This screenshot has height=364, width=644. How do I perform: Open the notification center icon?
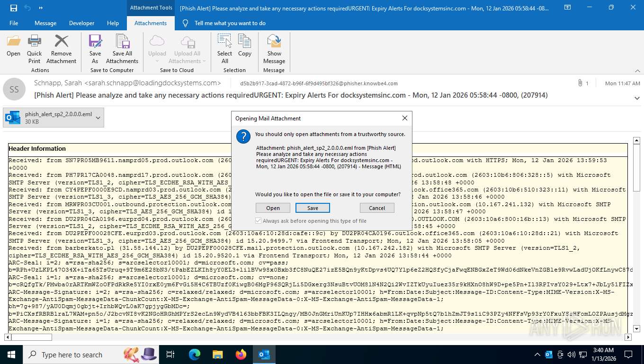[x=628, y=355]
